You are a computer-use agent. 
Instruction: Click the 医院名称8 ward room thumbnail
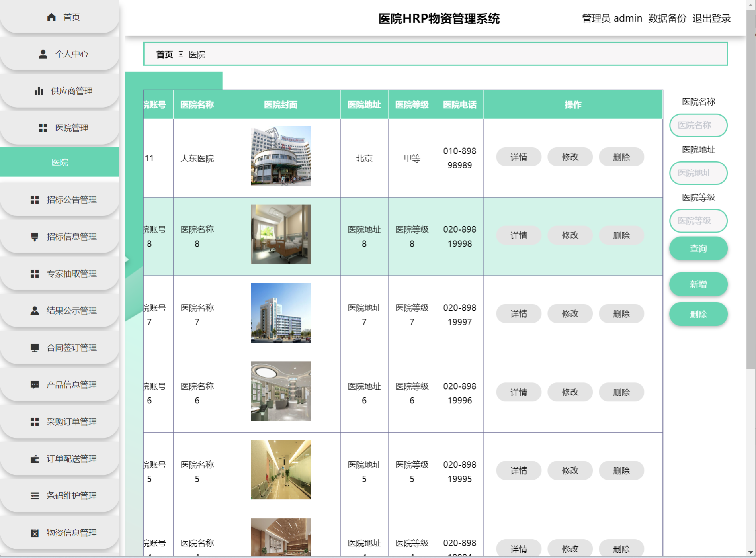pos(281,235)
